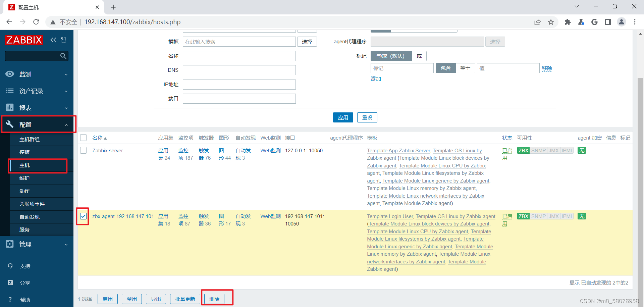644x307 pixels.
Task: Click the sidebar search magnifier icon
Action: [63, 56]
